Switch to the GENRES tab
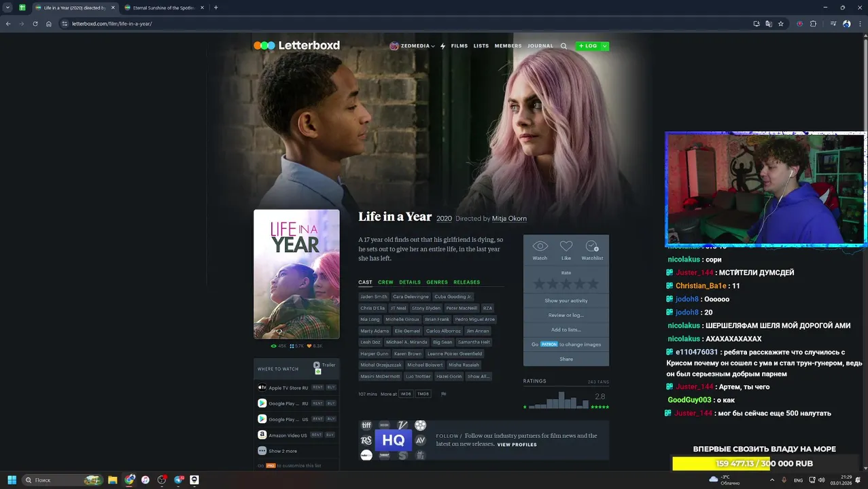 point(437,282)
